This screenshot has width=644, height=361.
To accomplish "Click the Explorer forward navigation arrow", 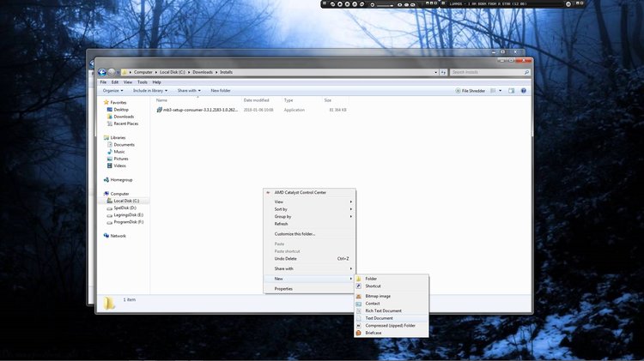I will pyautogui.click(x=111, y=72).
